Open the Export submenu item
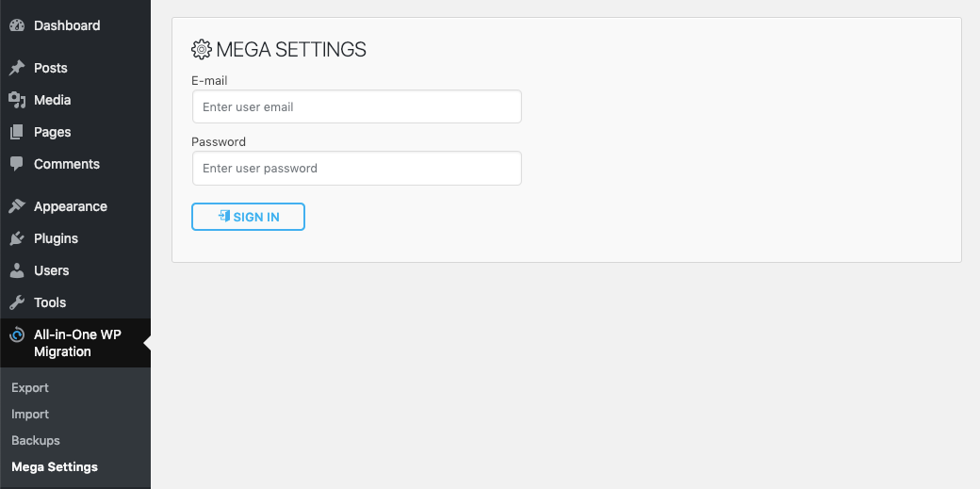The width and height of the screenshot is (980, 489). click(x=30, y=387)
